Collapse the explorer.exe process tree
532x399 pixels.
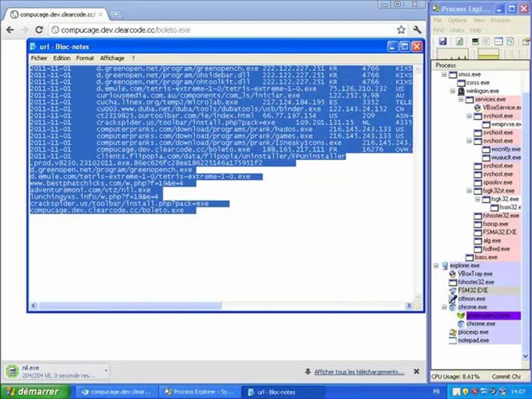pos(437,266)
